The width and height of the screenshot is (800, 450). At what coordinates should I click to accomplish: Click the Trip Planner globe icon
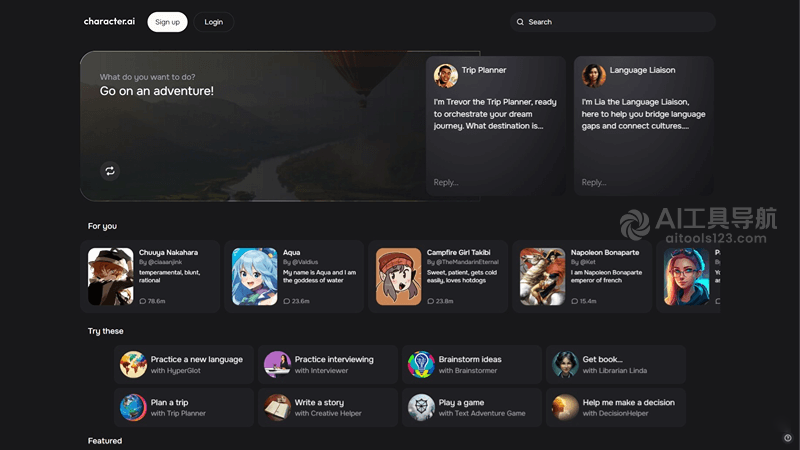tap(133, 407)
